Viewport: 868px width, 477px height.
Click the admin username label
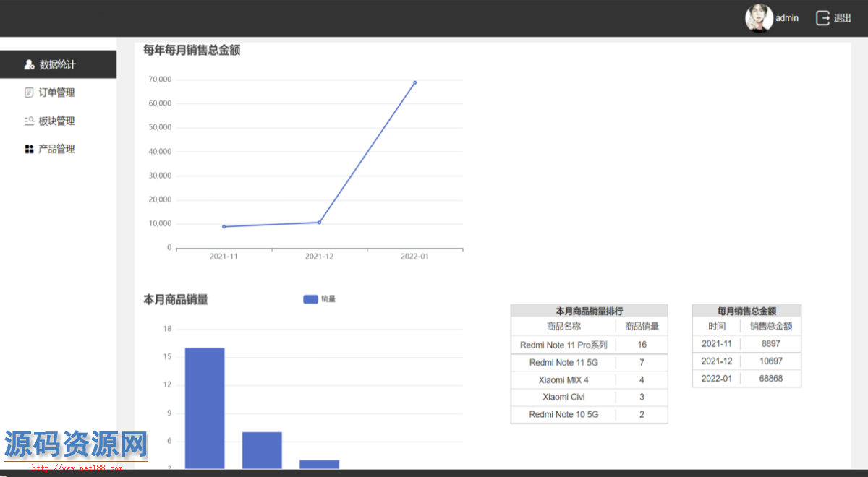[787, 18]
